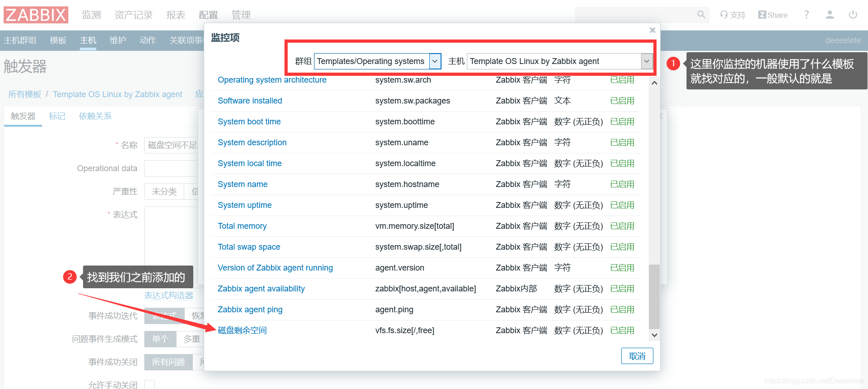Image resolution: width=868 pixels, height=389 pixels.
Task: Click the list scrollbar up arrow
Action: tap(654, 83)
